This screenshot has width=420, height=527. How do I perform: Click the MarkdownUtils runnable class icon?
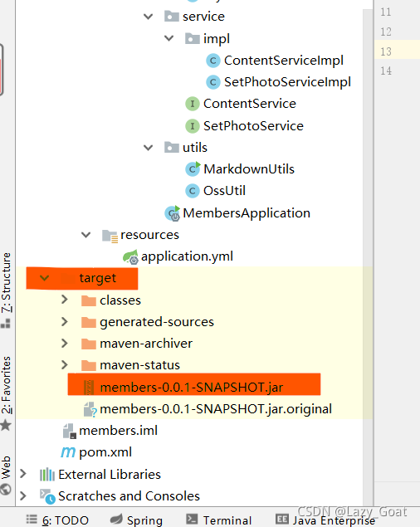[x=193, y=169]
